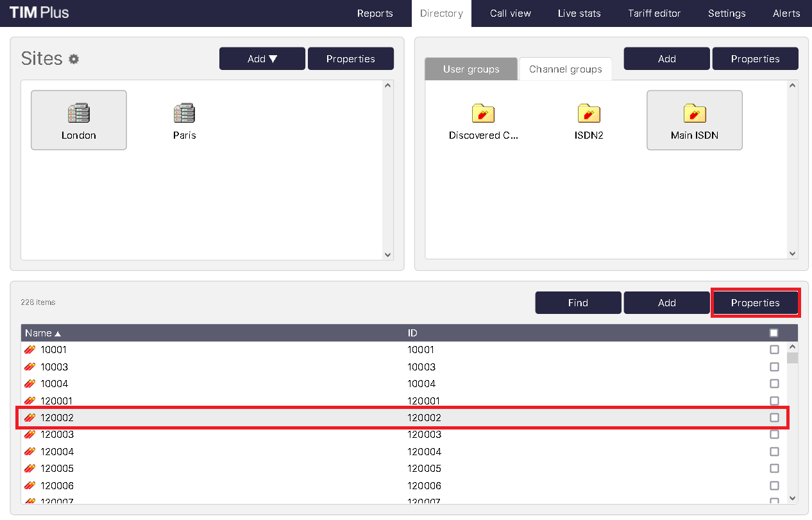Check the box for channel 10003
The height and width of the screenshot is (520, 812).
tap(774, 367)
